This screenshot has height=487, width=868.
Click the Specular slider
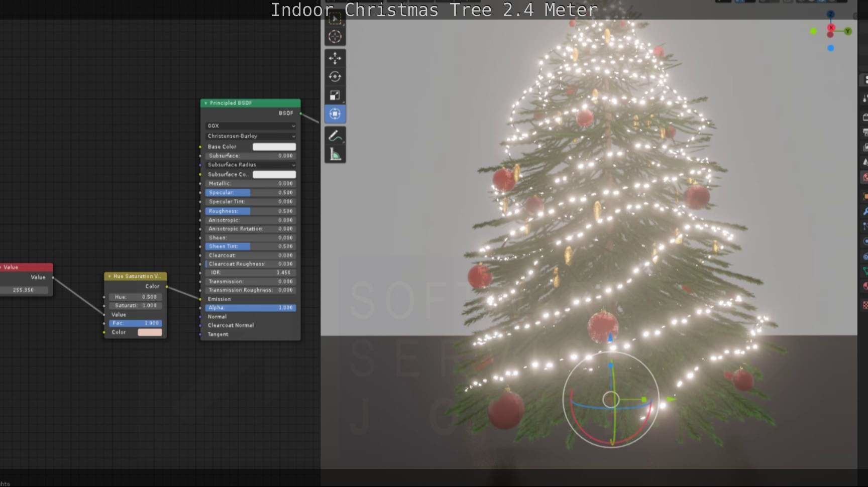251,193
